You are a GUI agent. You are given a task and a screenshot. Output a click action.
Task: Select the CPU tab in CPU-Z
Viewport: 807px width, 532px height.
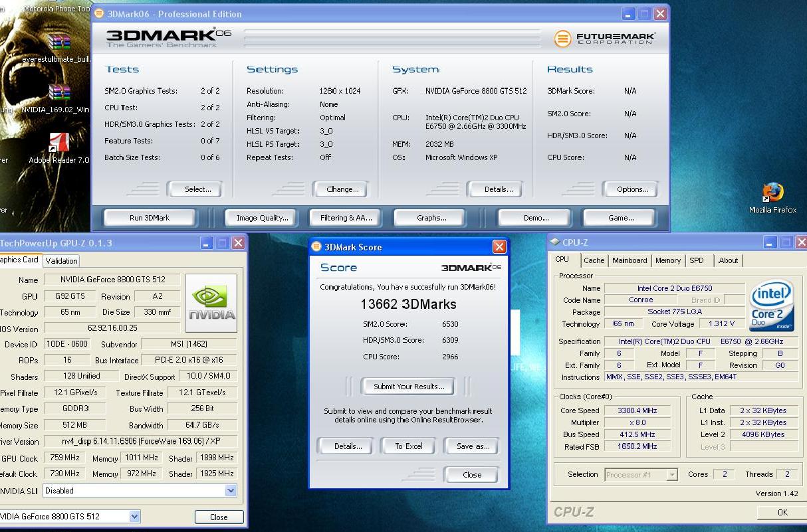coord(562,260)
